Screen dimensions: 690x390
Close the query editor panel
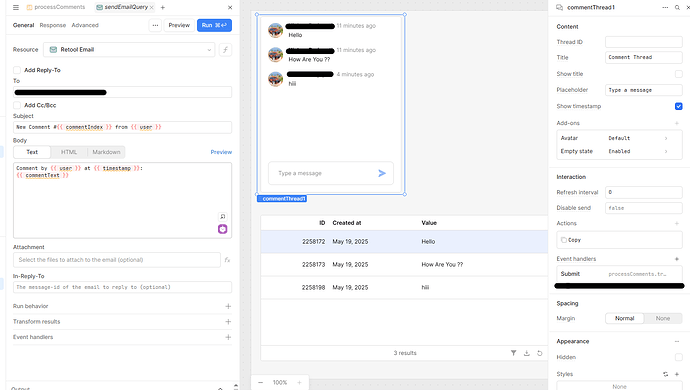(x=230, y=7)
